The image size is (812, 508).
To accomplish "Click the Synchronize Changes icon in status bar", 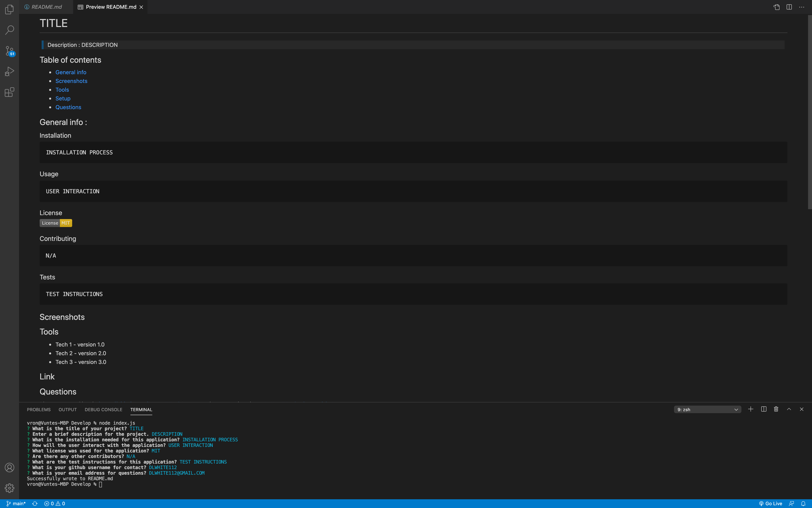I will [x=34, y=504].
